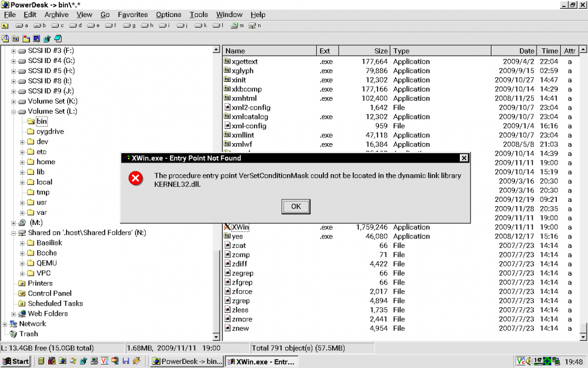588x368 pixels.
Task: Open the Trash in folder tree
Action: click(x=28, y=334)
